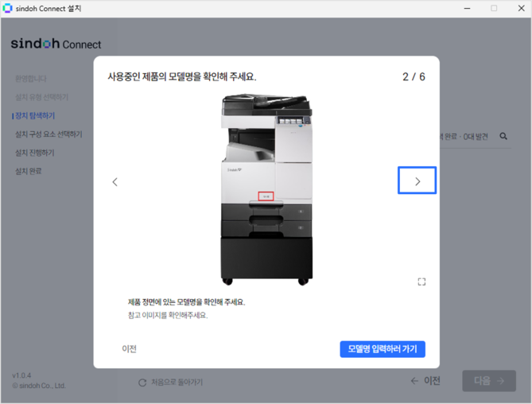The width and height of the screenshot is (532, 404).
Task: Click the 모델명 입력하러 가기 button
Action: coord(382,348)
